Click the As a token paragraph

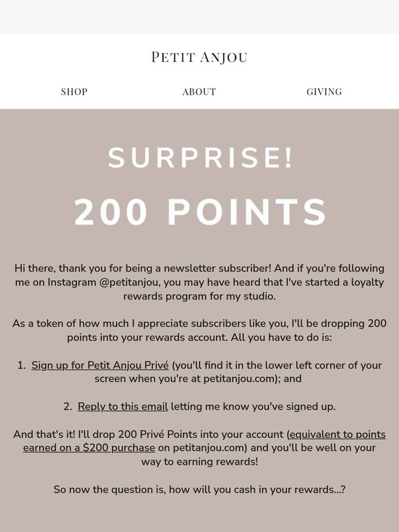coord(199,330)
